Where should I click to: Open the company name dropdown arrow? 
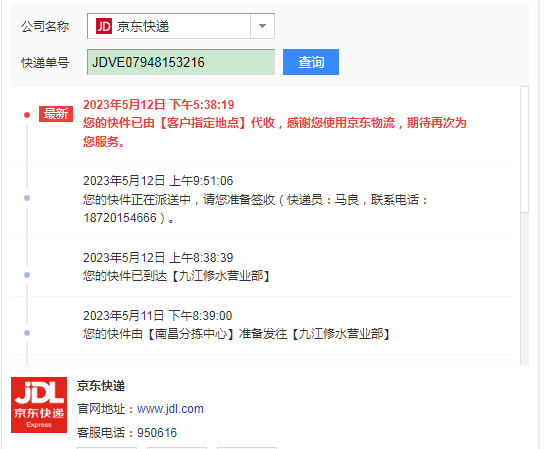click(x=262, y=26)
